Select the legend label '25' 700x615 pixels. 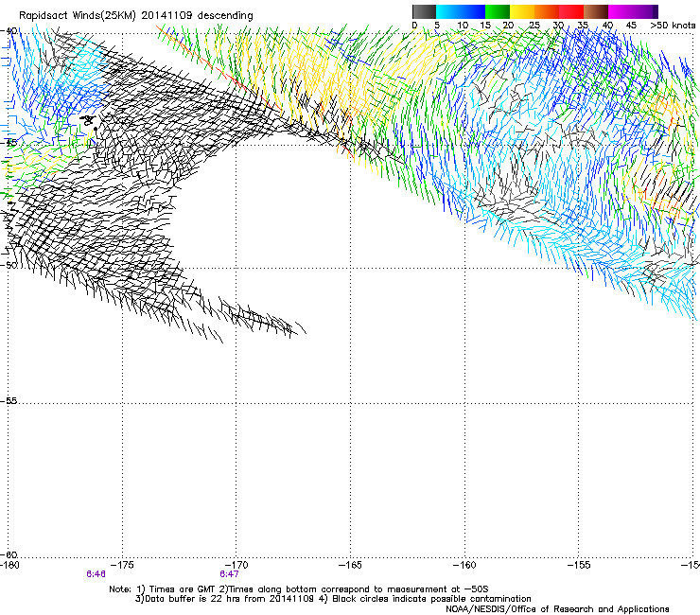pos(534,26)
